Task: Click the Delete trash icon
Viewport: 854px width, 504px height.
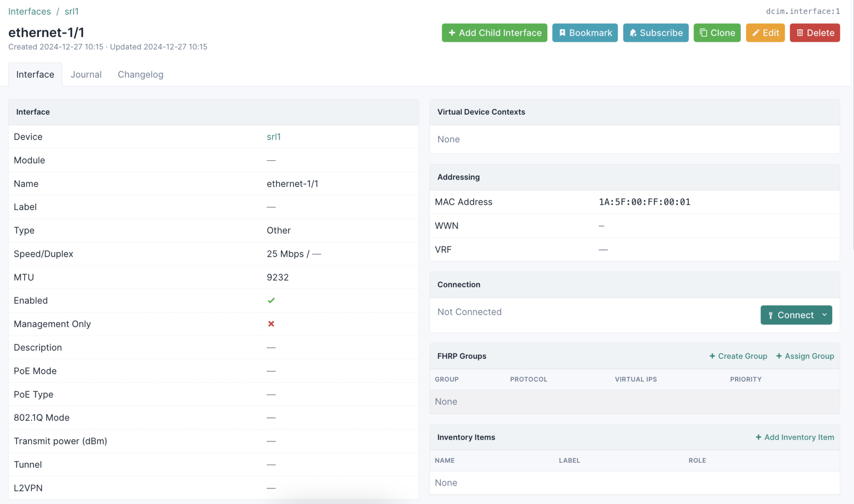Action: (800, 33)
